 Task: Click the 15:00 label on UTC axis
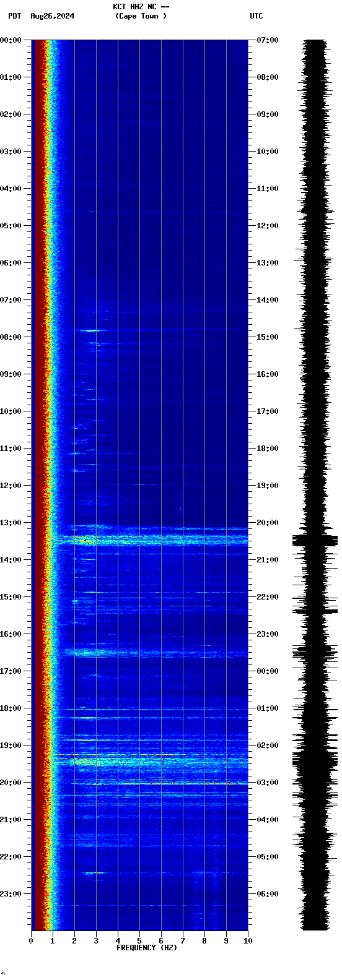tap(268, 337)
